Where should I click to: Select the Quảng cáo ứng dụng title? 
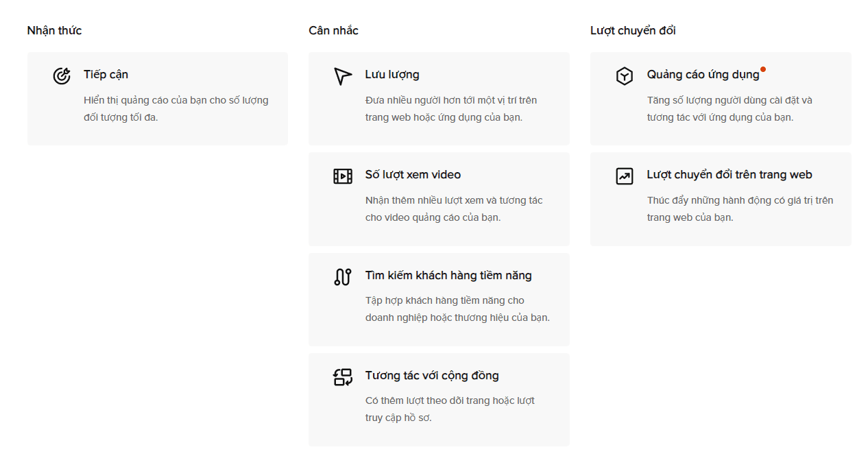pyautogui.click(x=703, y=74)
